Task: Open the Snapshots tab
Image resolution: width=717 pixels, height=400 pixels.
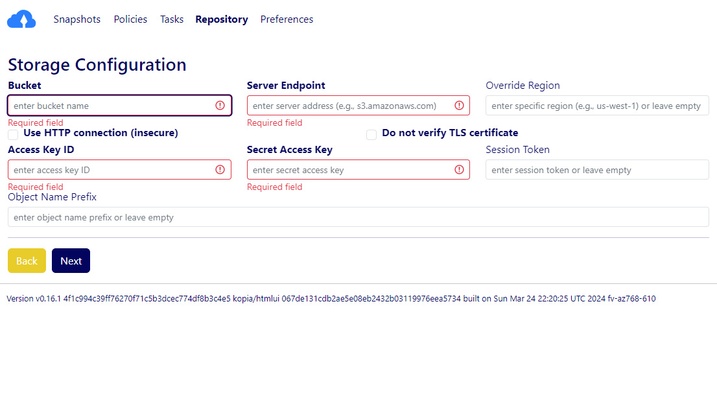Action: (76, 19)
